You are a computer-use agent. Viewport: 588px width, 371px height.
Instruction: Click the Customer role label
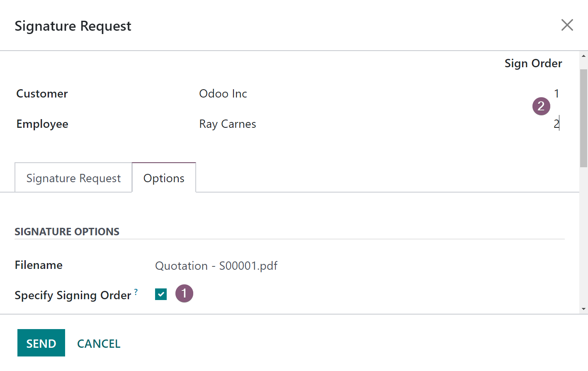coord(42,93)
